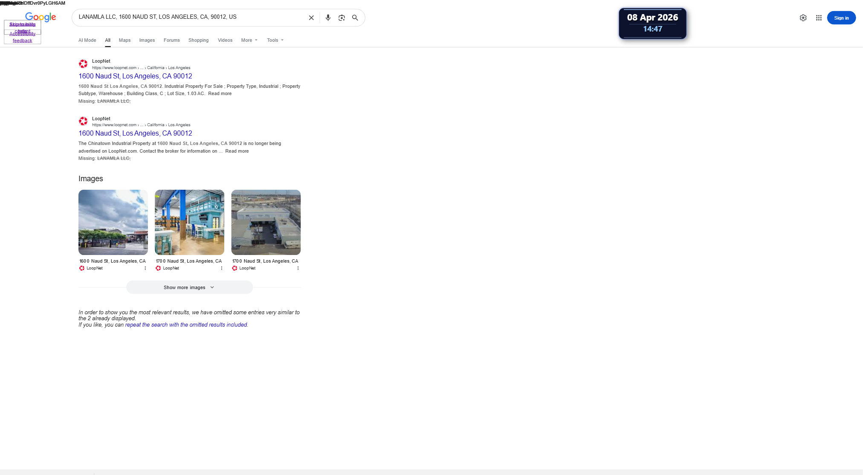Expand the More search filters dropdown
Viewport: 868px width, 475px height.
[x=249, y=40]
